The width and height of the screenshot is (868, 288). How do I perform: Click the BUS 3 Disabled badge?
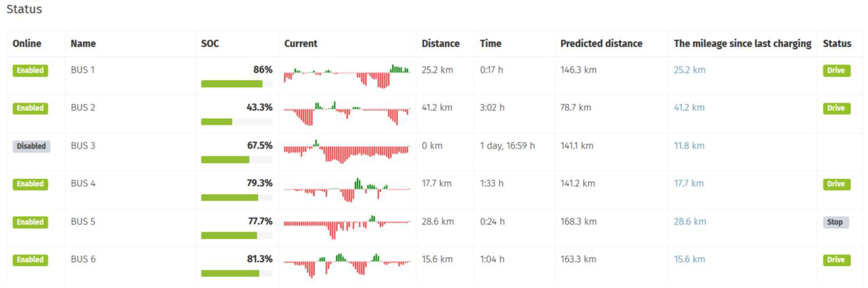[x=31, y=146]
